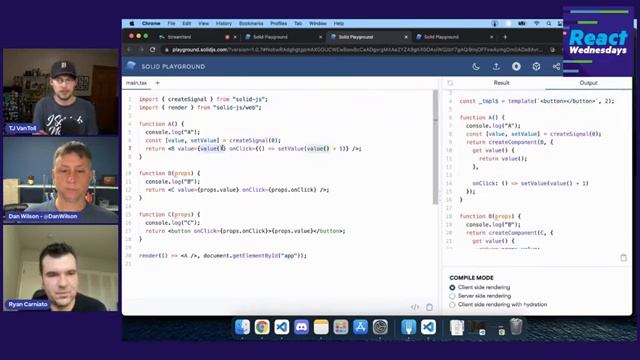Viewport: 640px width, 360px height.
Task: Click 'const _tmpl$ = template' line in Output
Action: [x=536, y=101]
